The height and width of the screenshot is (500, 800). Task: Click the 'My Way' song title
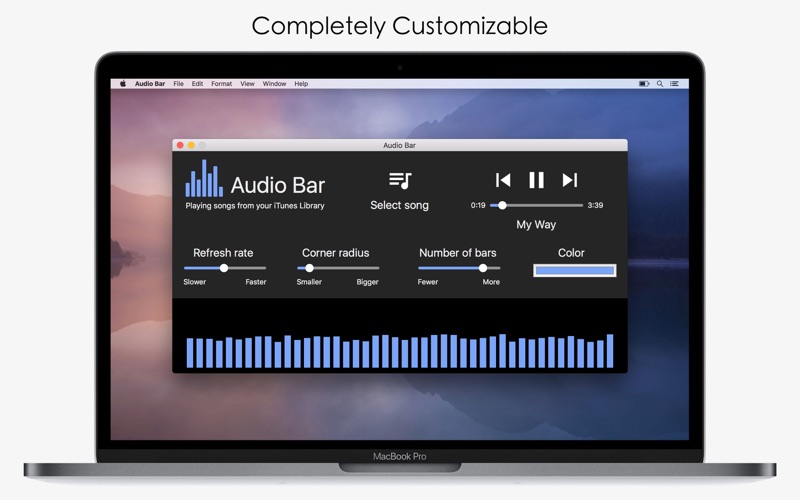[536, 224]
